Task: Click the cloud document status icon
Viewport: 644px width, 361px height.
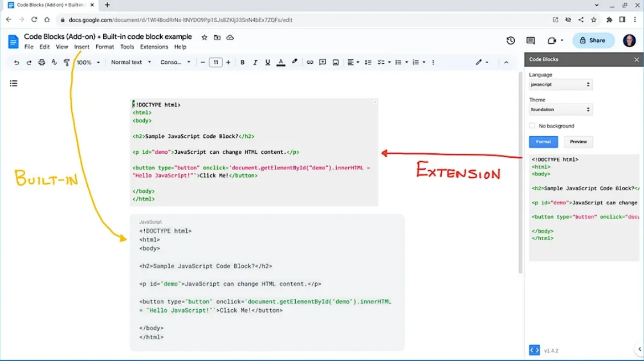Action: coord(230,38)
